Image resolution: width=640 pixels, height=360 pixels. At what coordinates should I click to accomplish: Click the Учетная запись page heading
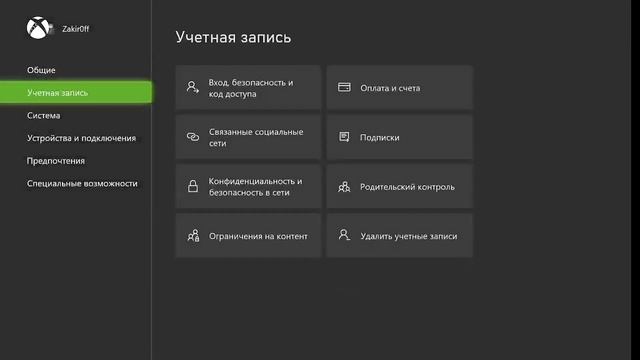coord(233,37)
